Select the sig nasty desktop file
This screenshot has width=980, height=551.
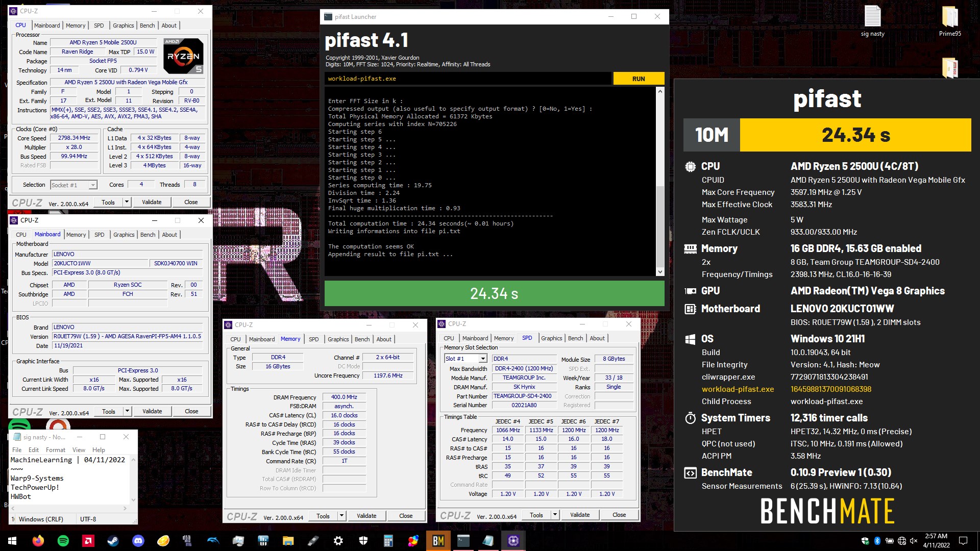pos(872,21)
